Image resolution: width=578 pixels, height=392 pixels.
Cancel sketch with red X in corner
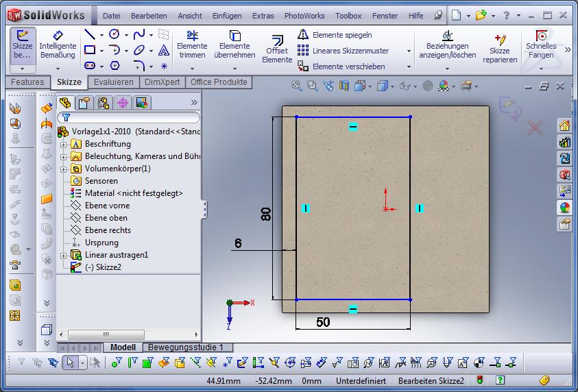click(x=534, y=127)
